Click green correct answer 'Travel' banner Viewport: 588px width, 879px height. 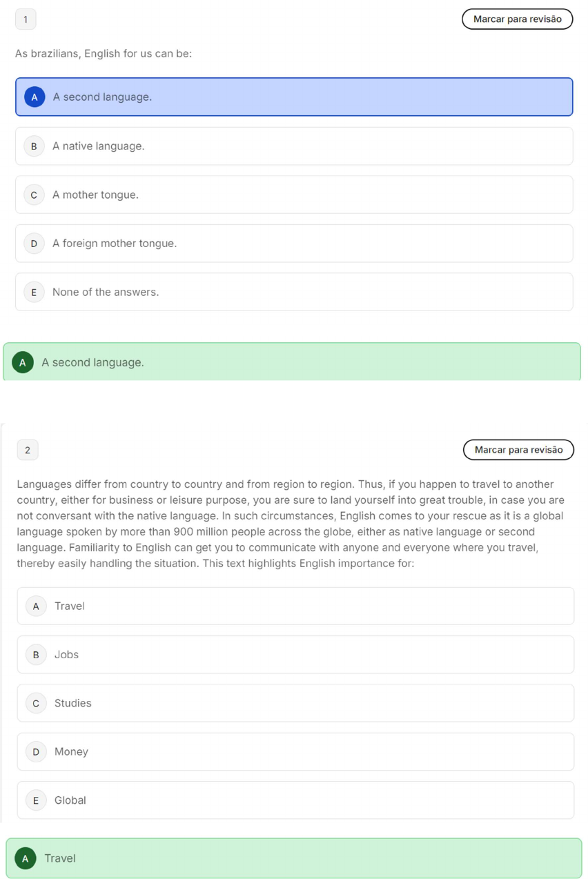294,858
